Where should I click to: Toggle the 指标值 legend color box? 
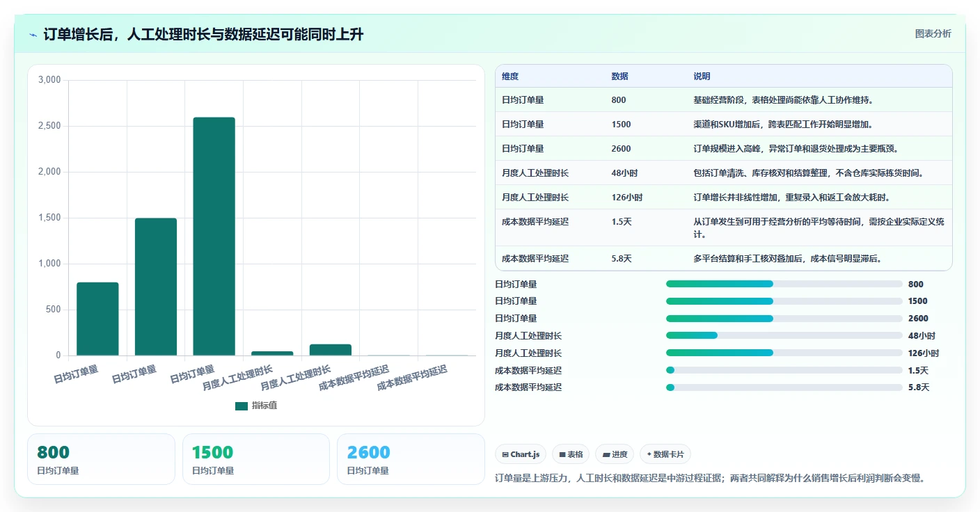[x=242, y=406]
